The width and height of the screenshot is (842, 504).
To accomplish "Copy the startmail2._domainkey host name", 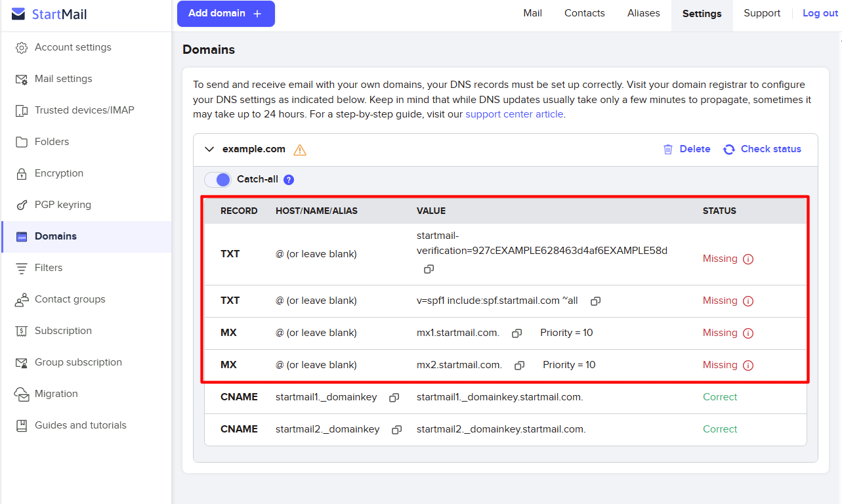I will [x=397, y=430].
